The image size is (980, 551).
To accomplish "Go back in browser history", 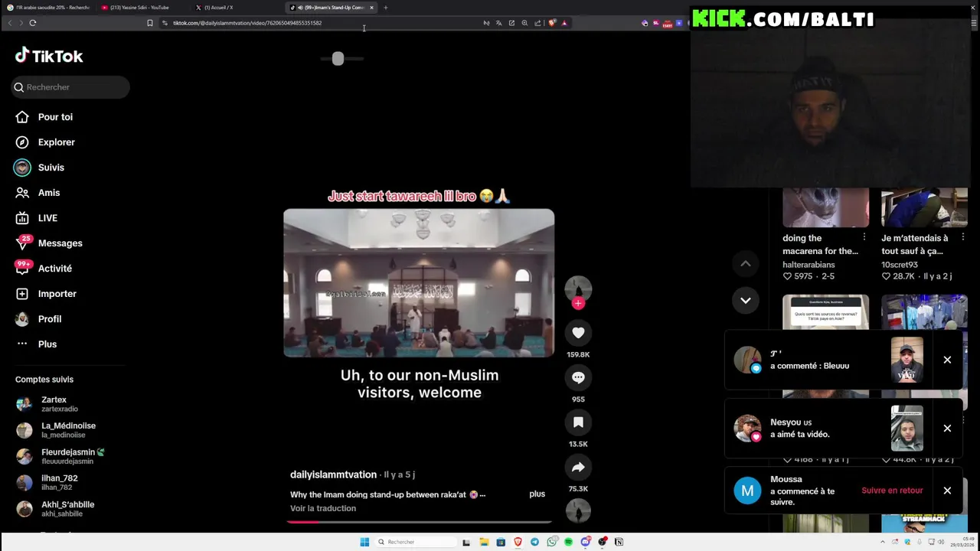I will click(x=10, y=23).
